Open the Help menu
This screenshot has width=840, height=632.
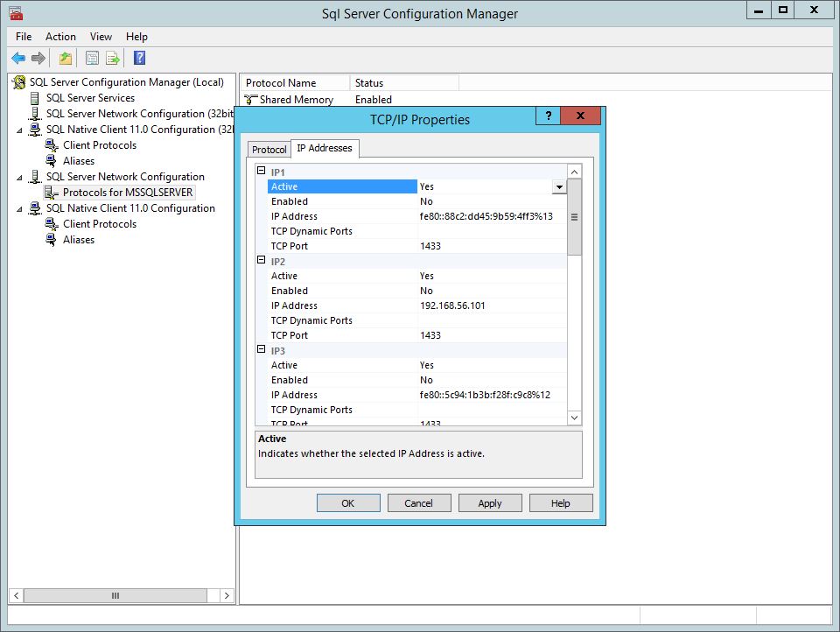[136, 37]
